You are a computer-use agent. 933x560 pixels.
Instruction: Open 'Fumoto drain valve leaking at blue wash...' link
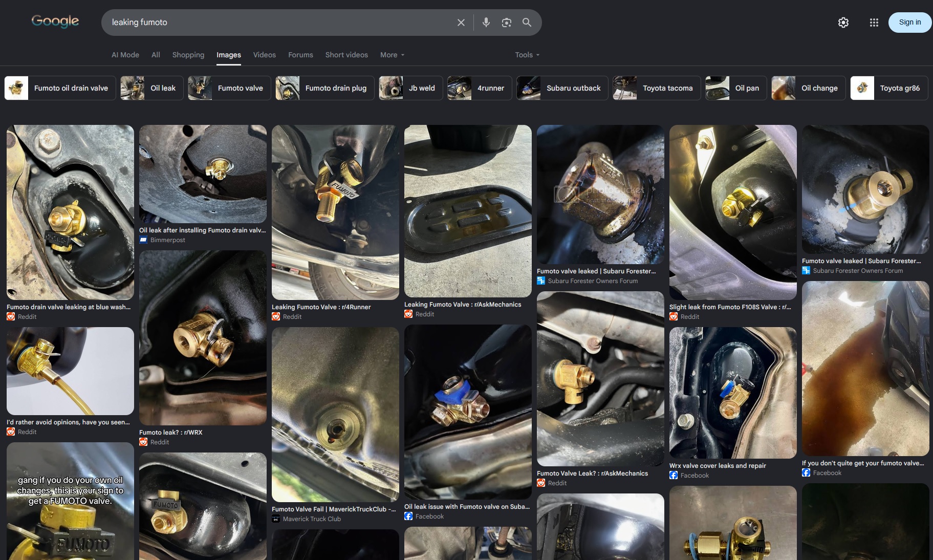tap(69, 307)
